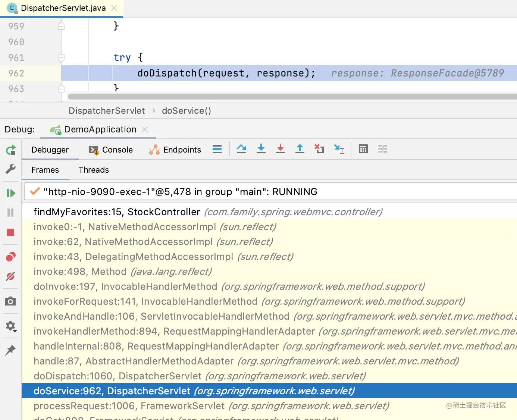Select handleInternal:808 frame
This screenshot has width=517, height=420.
pos(269,346)
